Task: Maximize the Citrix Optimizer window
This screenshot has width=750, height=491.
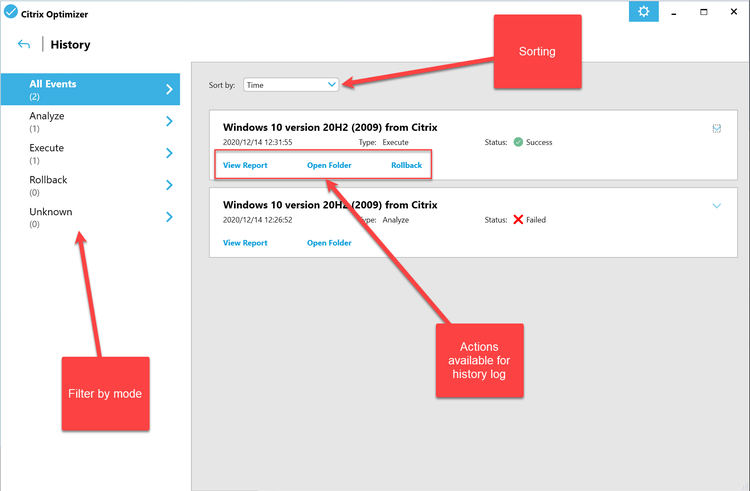Action: pos(704,12)
